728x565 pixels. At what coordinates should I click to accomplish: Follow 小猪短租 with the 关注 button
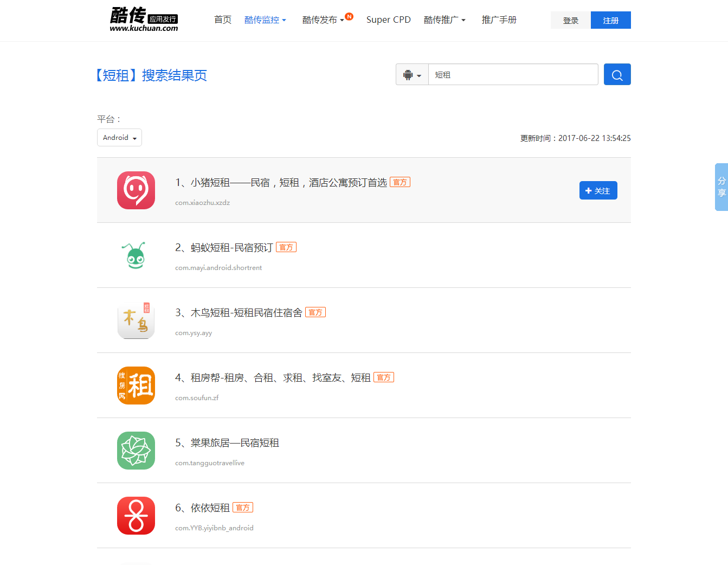pyautogui.click(x=598, y=190)
